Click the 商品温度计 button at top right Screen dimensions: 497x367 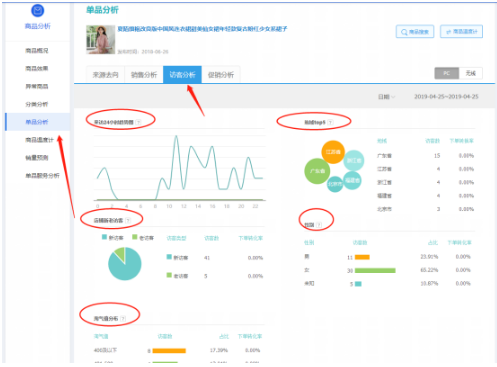pyautogui.click(x=461, y=32)
